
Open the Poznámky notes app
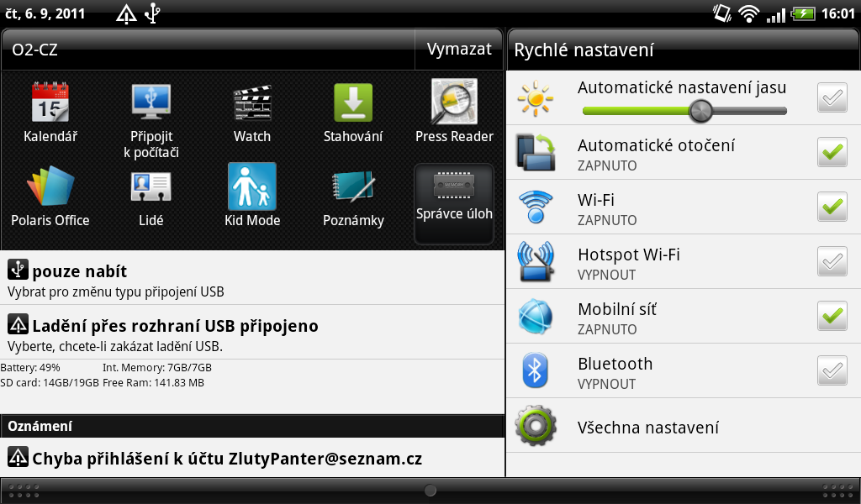click(x=352, y=195)
